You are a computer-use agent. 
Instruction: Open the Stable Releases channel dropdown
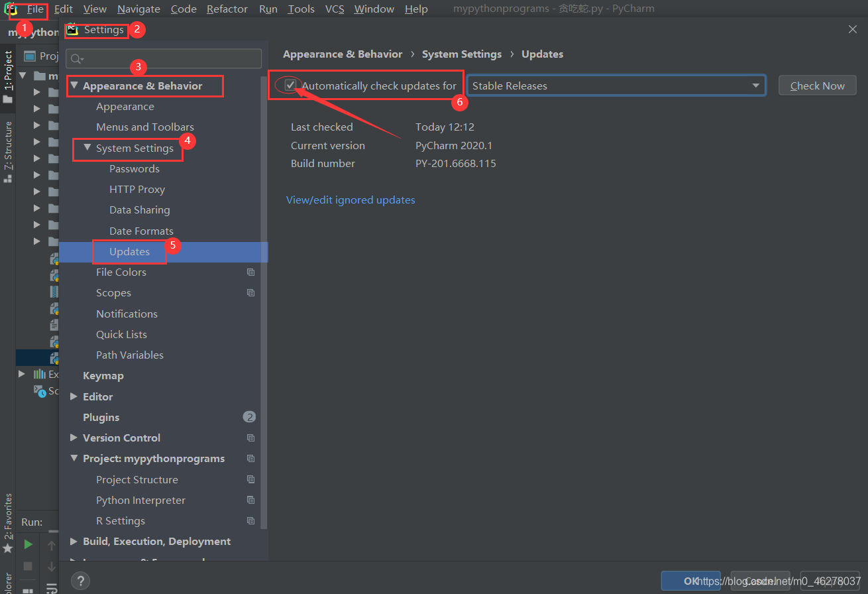coord(616,86)
